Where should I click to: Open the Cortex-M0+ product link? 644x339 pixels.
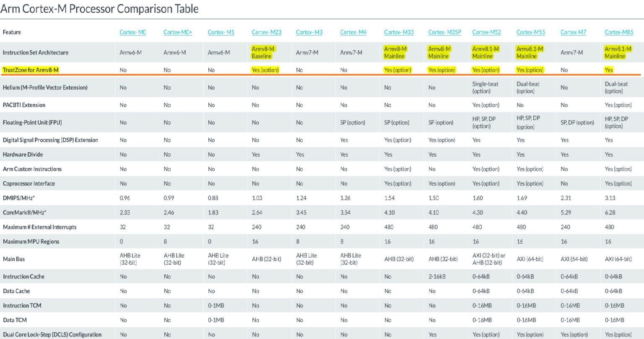(178, 32)
